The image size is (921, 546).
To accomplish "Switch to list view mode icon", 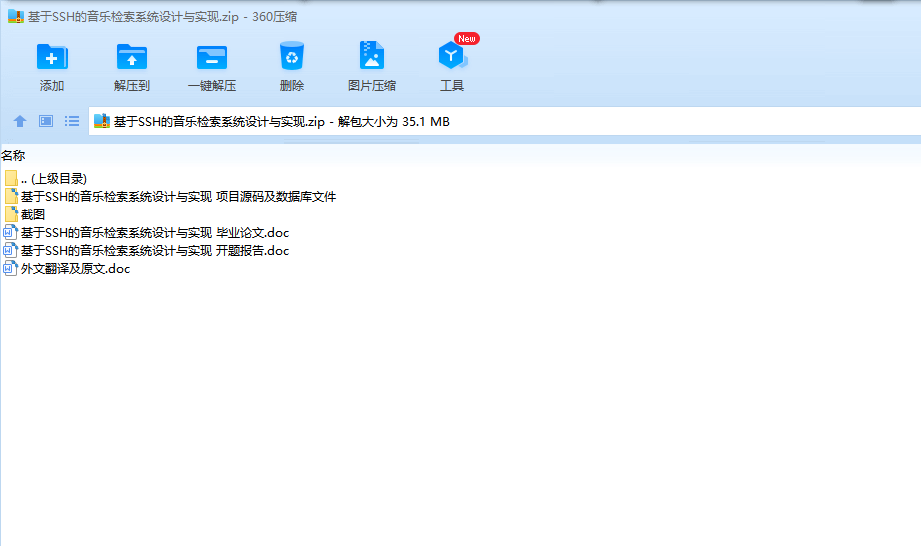I will tap(72, 121).
